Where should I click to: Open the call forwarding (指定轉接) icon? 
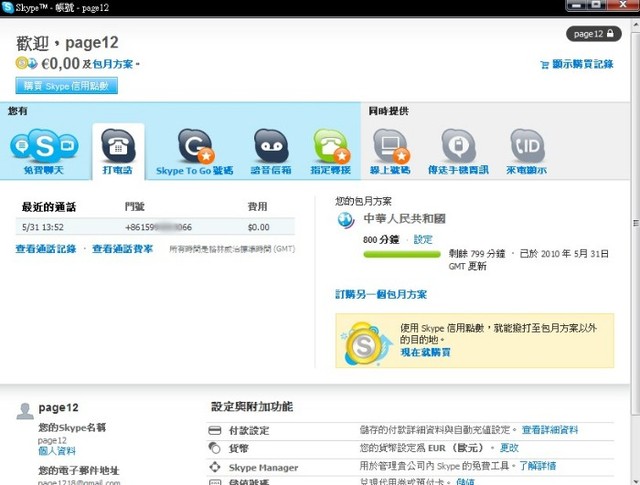[331, 146]
